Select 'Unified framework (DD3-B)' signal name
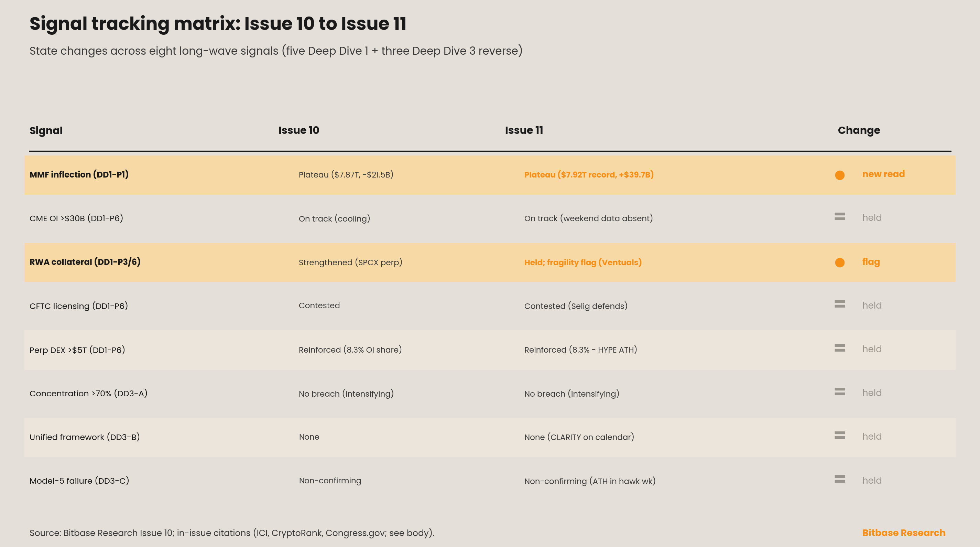Viewport: 980px width, 547px height. click(85, 437)
